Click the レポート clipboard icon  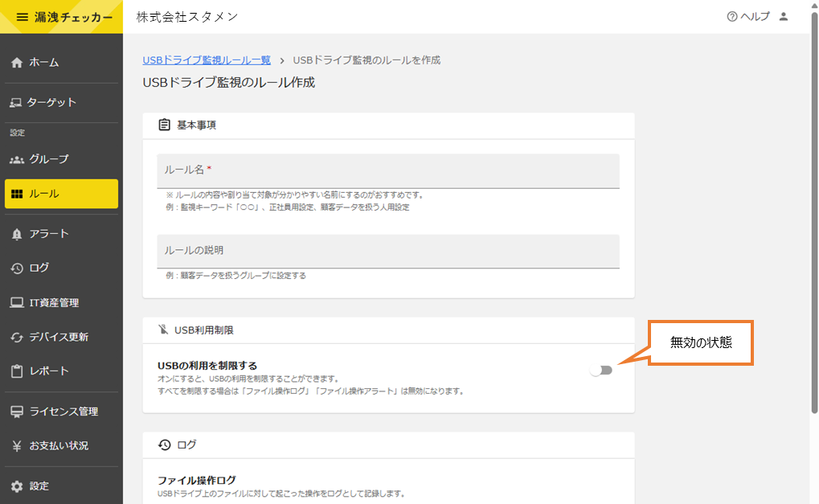(x=17, y=371)
